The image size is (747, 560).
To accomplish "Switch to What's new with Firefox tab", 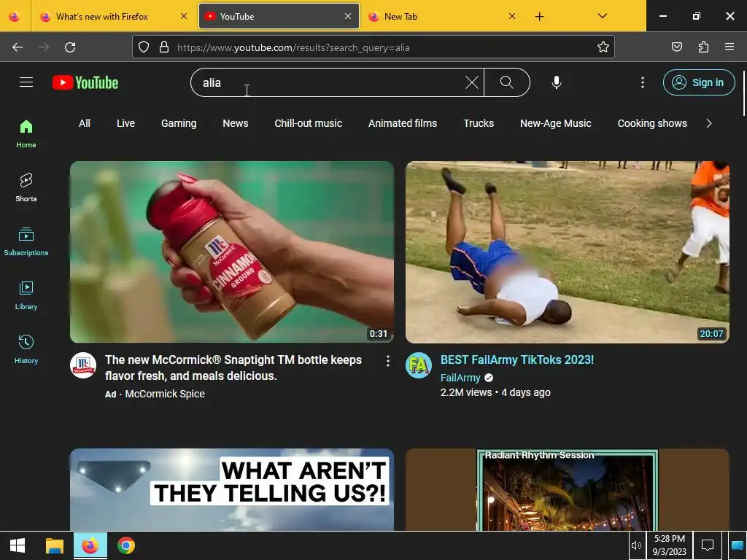I will [x=115, y=17].
